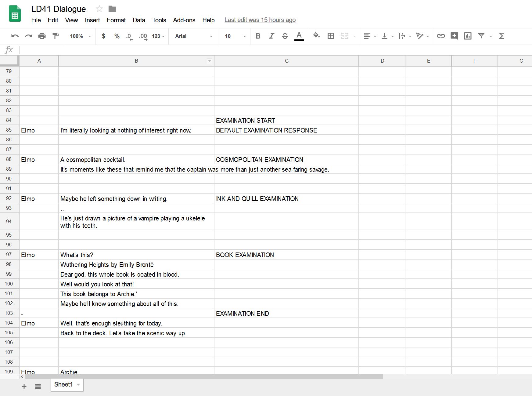Click the Undo icon
532x396 pixels.
[x=15, y=36]
